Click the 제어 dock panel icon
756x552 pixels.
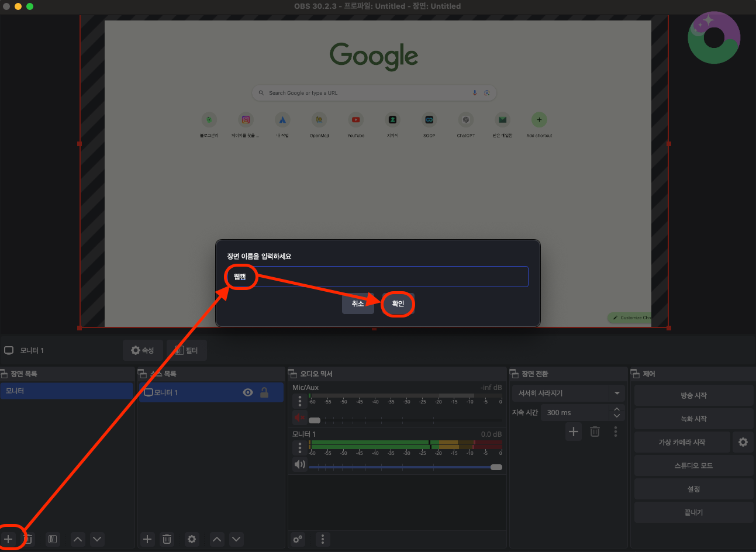(x=635, y=374)
